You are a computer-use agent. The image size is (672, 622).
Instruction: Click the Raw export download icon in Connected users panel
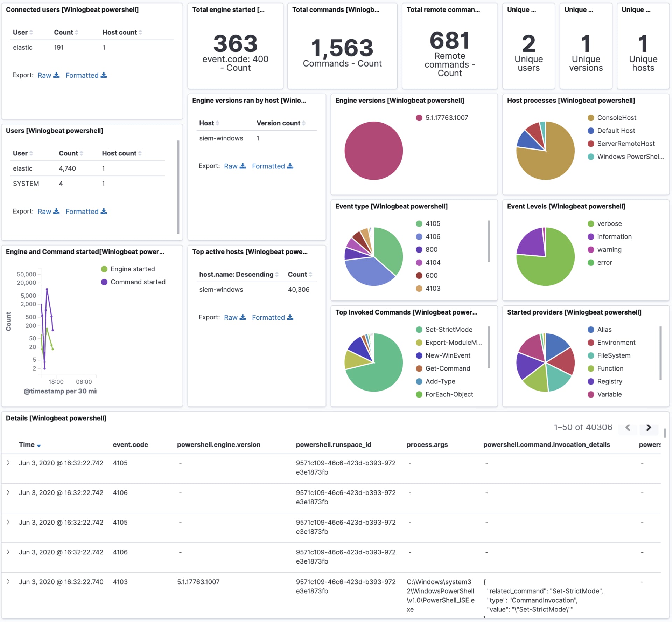[57, 75]
